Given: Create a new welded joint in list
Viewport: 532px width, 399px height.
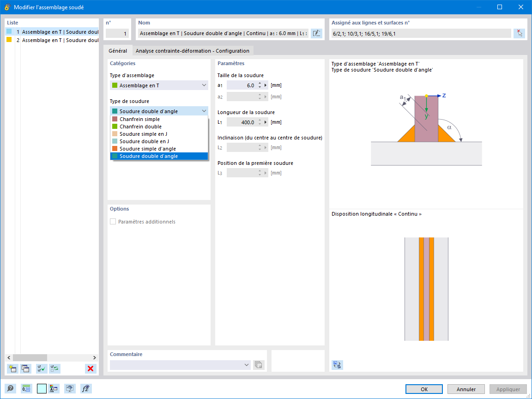Looking at the screenshot, I should tap(13, 369).
